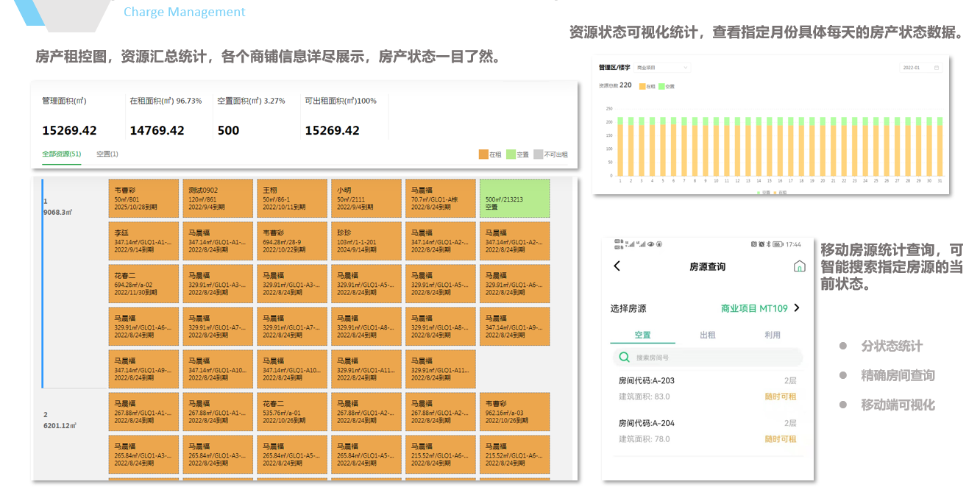Image resolution: width=980 pixels, height=501 pixels.
Task: Click the gray 不可出租 legend swatch
Action: point(538,154)
